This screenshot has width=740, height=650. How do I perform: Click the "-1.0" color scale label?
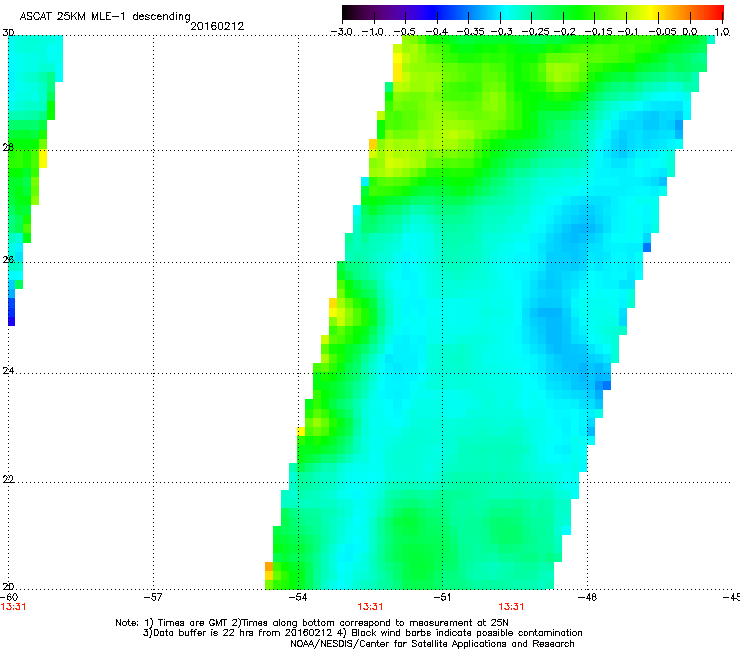373,32
